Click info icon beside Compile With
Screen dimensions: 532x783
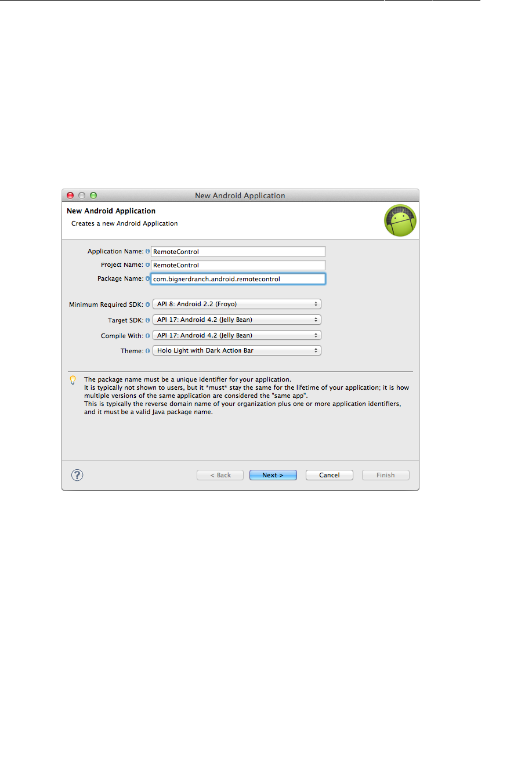(x=147, y=336)
